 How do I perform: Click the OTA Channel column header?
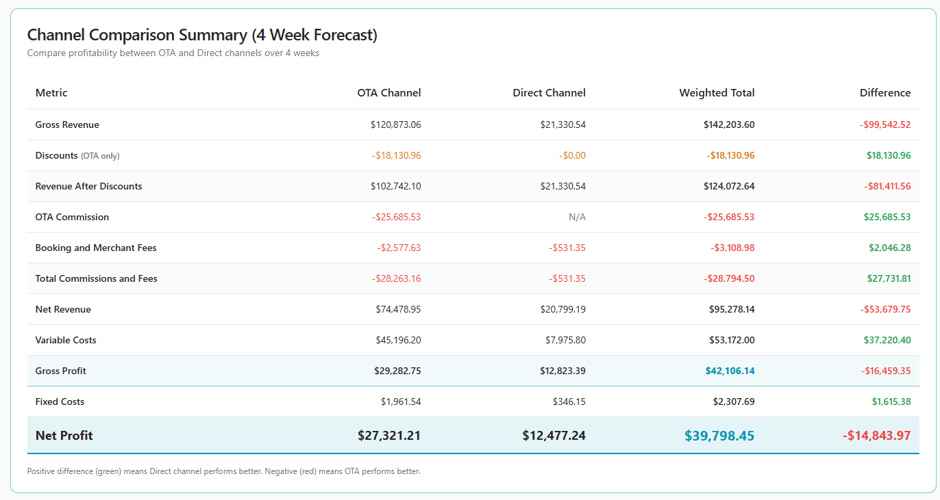point(389,93)
